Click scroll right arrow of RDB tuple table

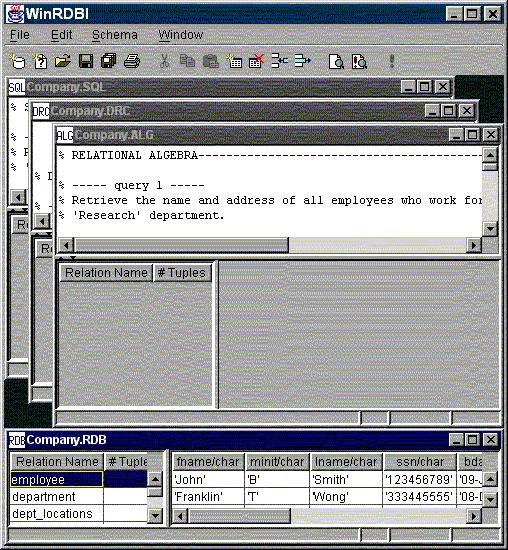pos(474,516)
